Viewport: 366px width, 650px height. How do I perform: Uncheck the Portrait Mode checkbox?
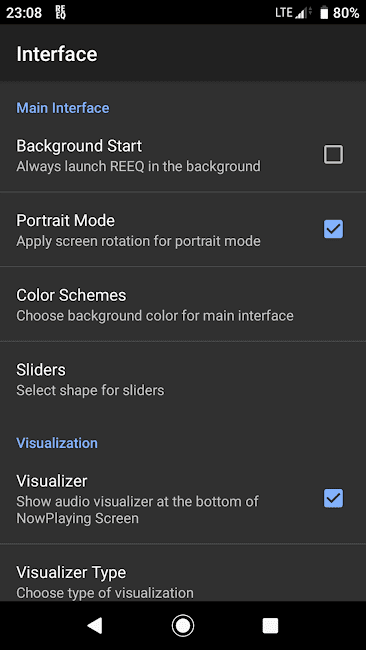(x=333, y=229)
